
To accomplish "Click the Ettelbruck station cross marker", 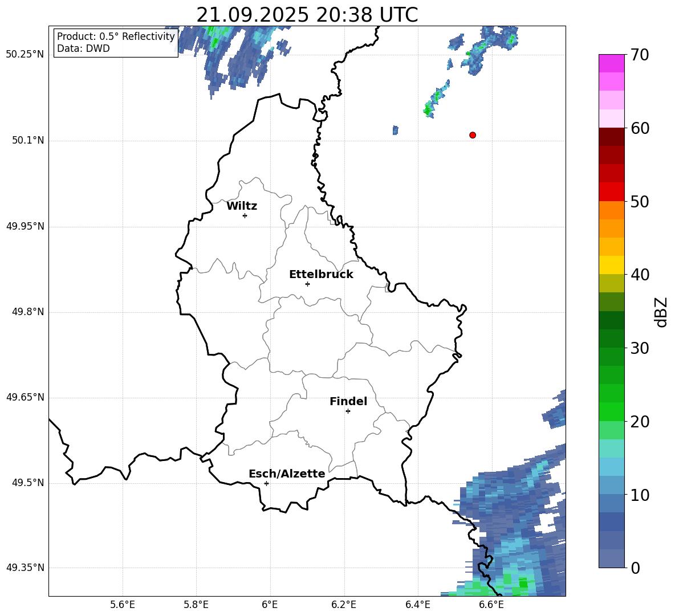I will point(307,284).
